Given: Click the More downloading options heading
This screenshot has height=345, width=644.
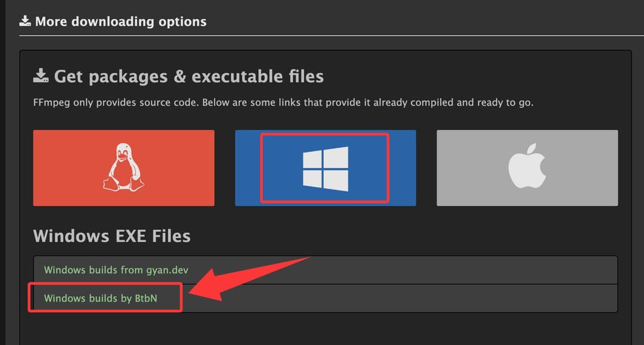Looking at the screenshot, I should (x=120, y=21).
